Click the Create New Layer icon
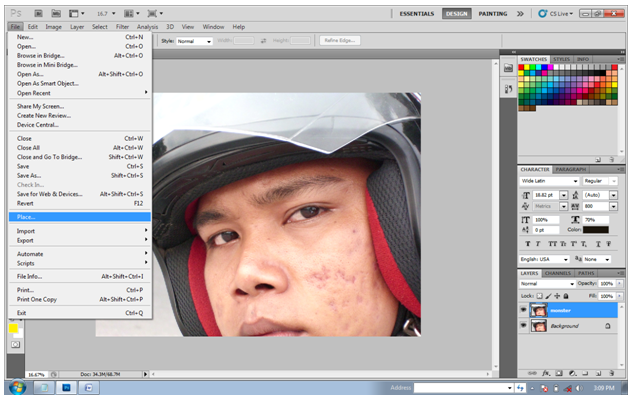The width and height of the screenshot is (634, 403). pos(599,373)
